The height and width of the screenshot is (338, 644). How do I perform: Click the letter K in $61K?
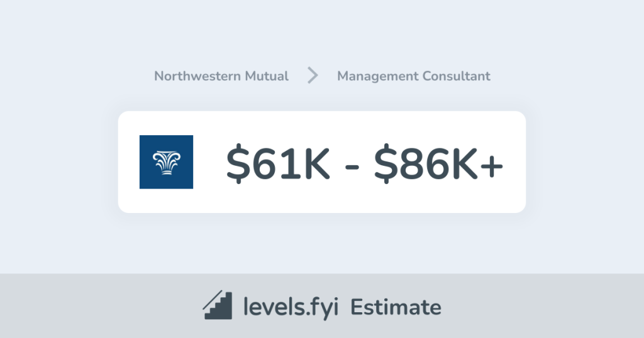313,163
